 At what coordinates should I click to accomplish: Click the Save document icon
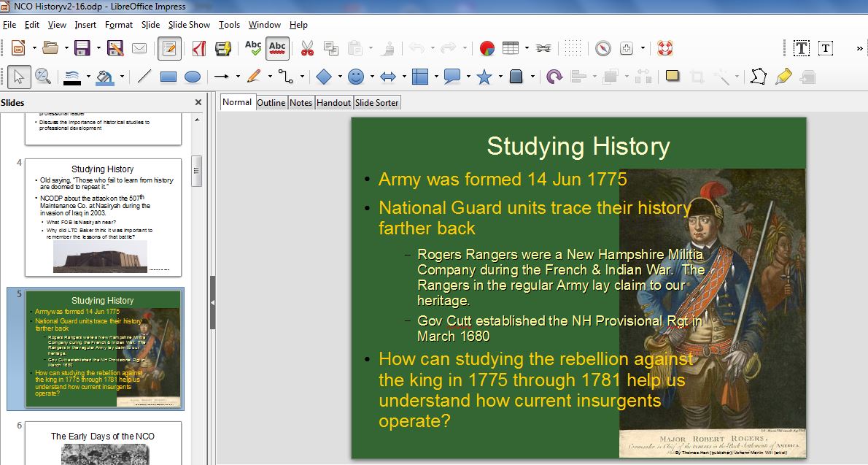click(82, 49)
